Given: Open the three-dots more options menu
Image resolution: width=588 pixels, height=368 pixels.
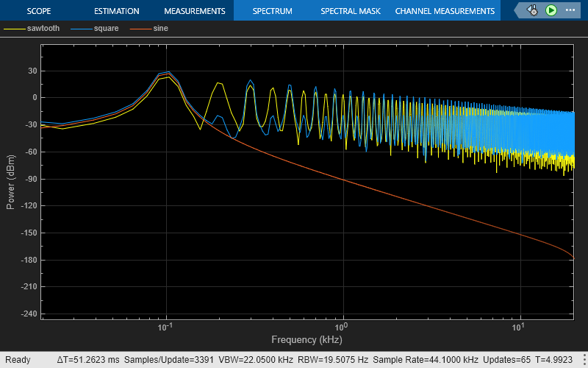Looking at the screenshot, I should 570,10.
